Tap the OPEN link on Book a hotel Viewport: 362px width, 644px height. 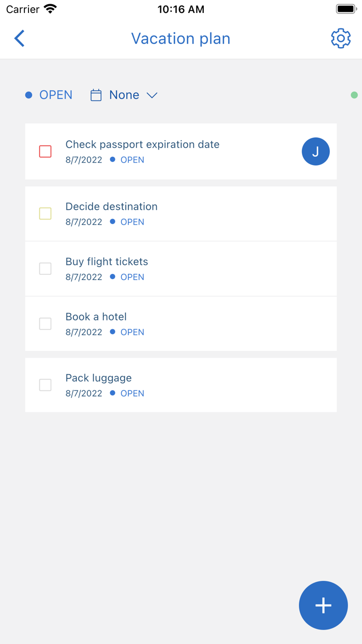tap(132, 332)
